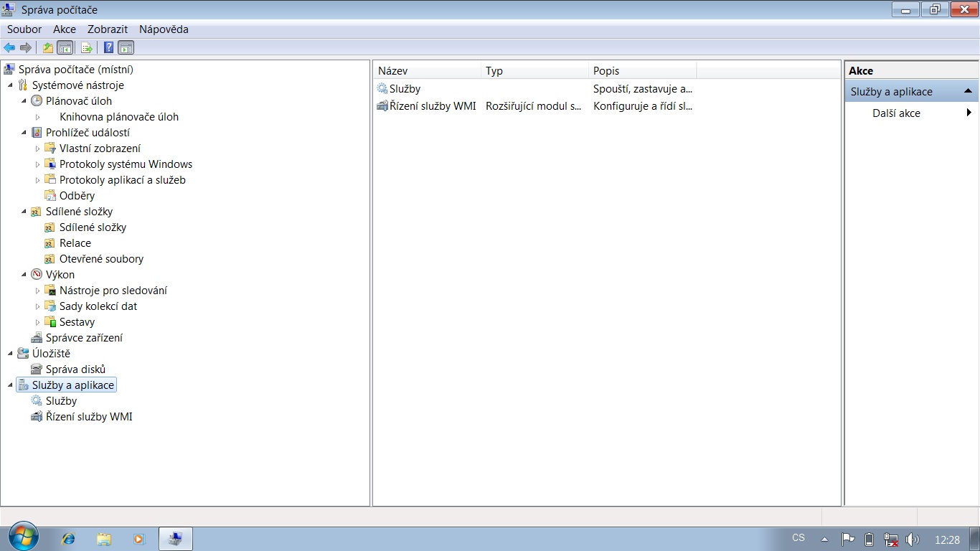Screen dimensions: 980x551
Task: Click the 'Rozšiřující modul s...' type cell
Action: pyautogui.click(x=534, y=106)
